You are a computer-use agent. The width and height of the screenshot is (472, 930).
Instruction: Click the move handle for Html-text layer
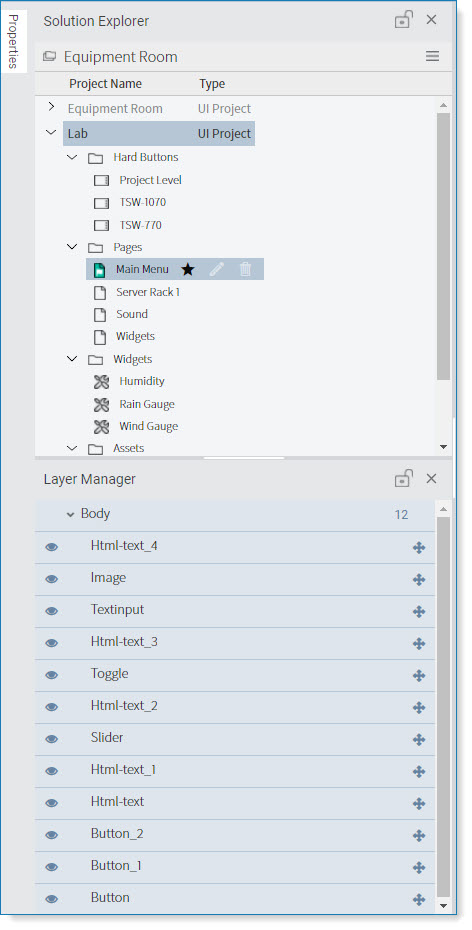pyautogui.click(x=419, y=804)
